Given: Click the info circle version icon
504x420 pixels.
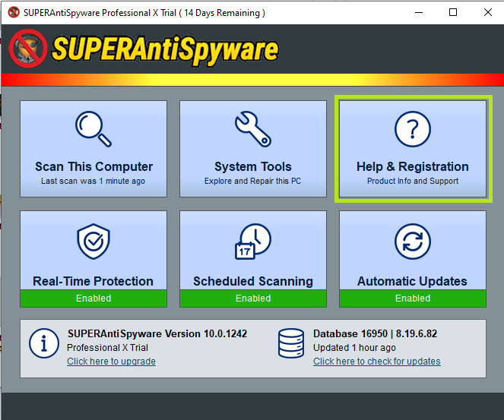Looking at the screenshot, I should click(x=44, y=343).
